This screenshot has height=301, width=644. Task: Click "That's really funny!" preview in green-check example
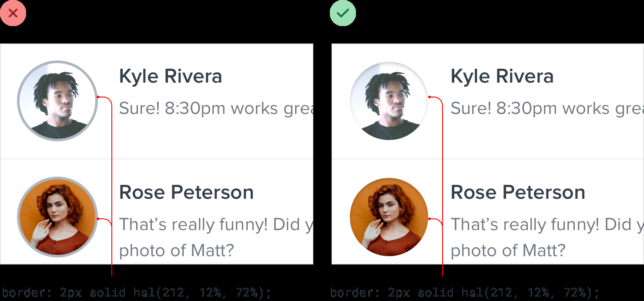(x=547, y=224)
